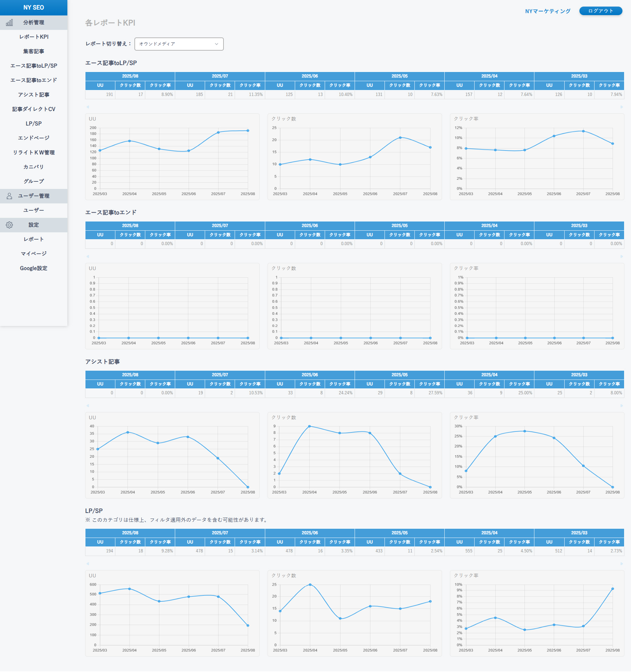Click 2025/07 data point in top UU chart
Screen dimensions: 631x672
click(x=219, y=132)
